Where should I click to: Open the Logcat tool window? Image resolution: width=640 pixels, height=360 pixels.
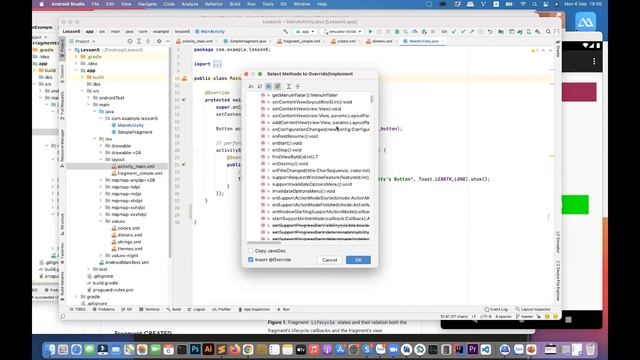196,309
